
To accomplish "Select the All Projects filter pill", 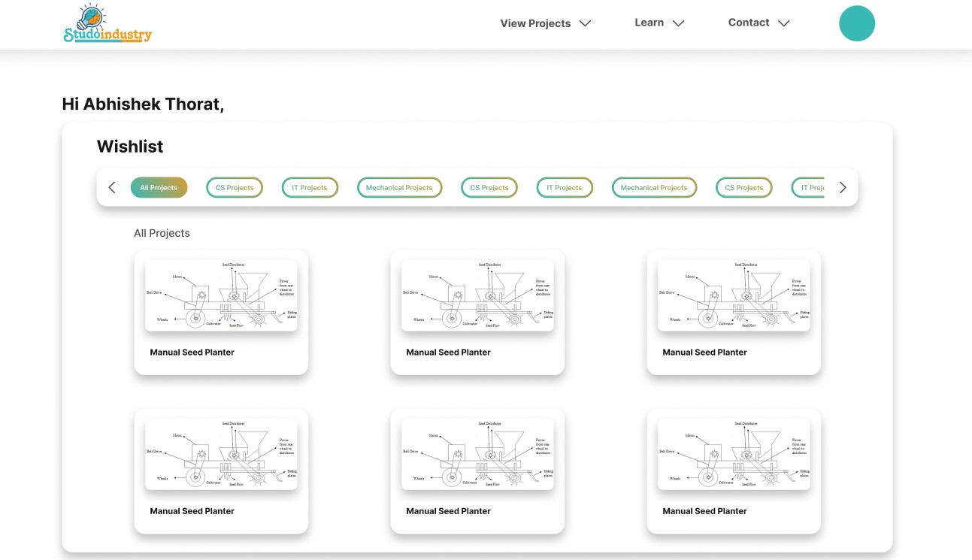I will point(159,188).
